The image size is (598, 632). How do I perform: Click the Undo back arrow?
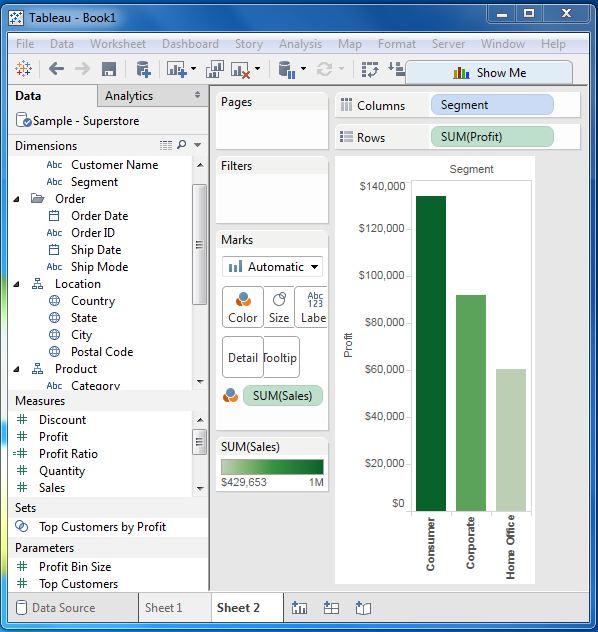click(56, 69)
